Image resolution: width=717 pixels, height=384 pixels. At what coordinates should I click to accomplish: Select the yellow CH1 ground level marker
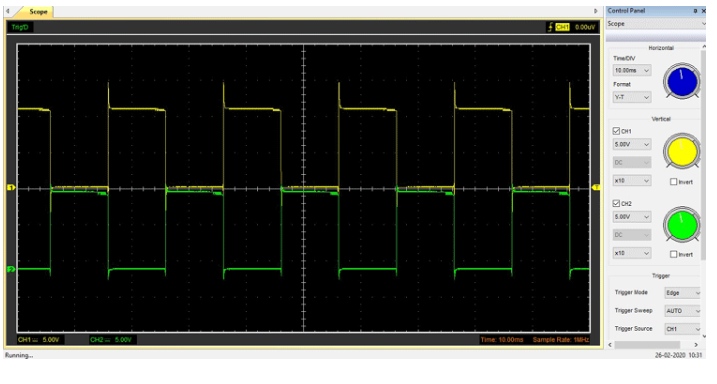click(x=11, y=187)
